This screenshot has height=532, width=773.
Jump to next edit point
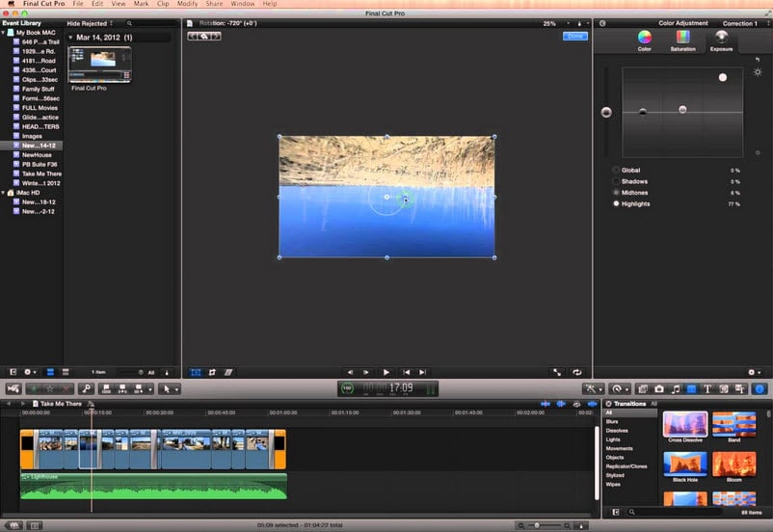pyautogui.click(x=422, y=372)
